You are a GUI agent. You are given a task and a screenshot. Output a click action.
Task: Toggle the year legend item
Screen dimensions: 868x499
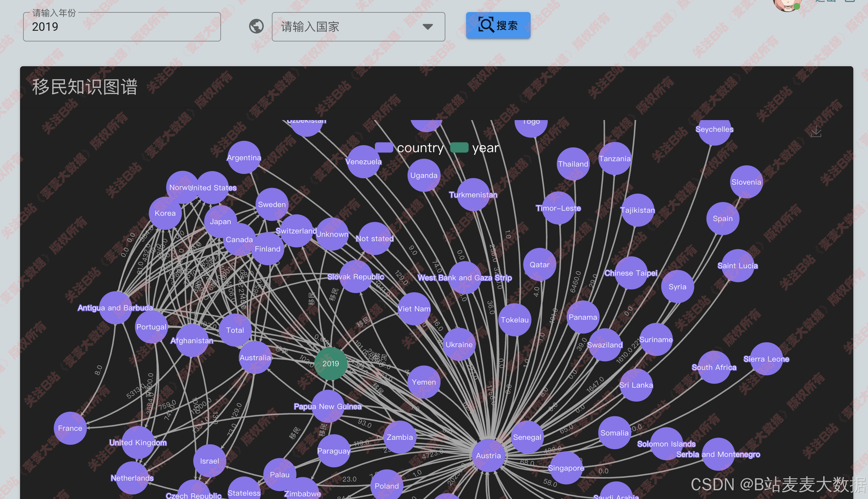(x=485, y=148)
